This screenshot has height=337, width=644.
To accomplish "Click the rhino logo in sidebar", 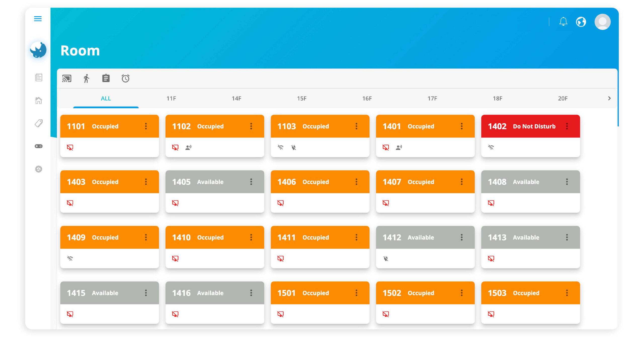I will tap(38, 50).
